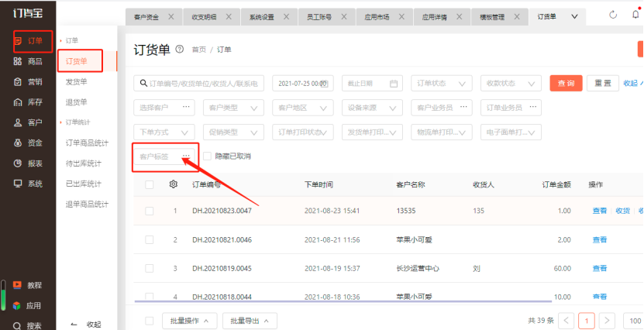Close the 系统设置 tab
Image resolution: width=644 pixels, height=330 pixels.
coord(286,17)
